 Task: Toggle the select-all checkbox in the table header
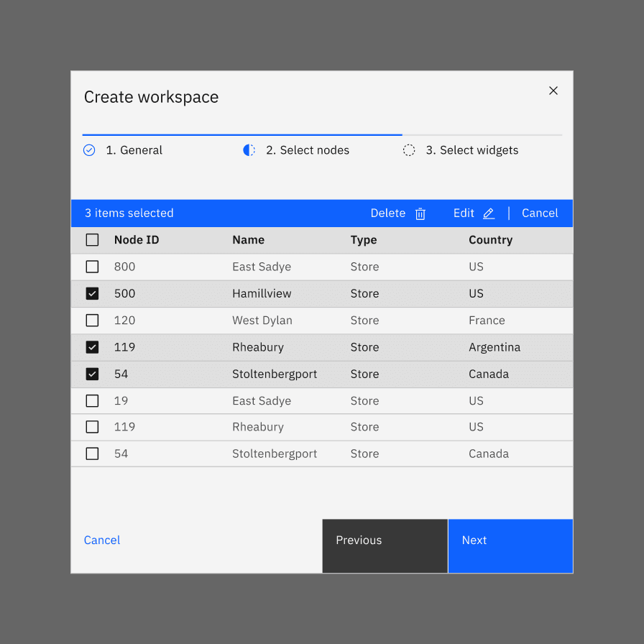92,239
